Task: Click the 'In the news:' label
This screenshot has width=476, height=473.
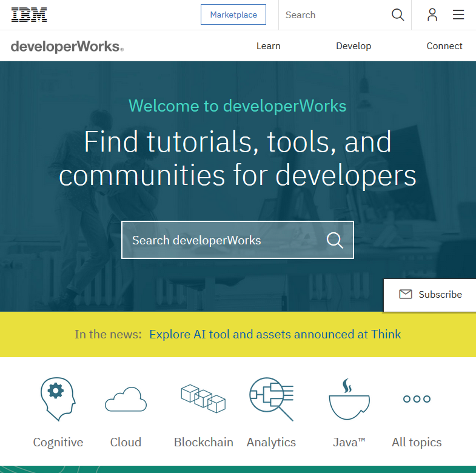Action: (108, 334)
